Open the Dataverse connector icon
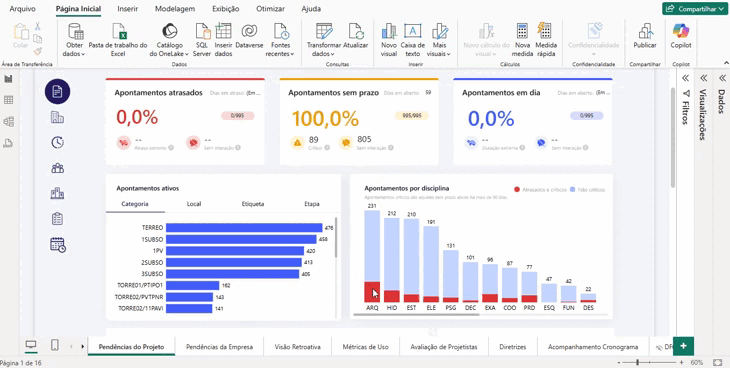 point(249,31)
